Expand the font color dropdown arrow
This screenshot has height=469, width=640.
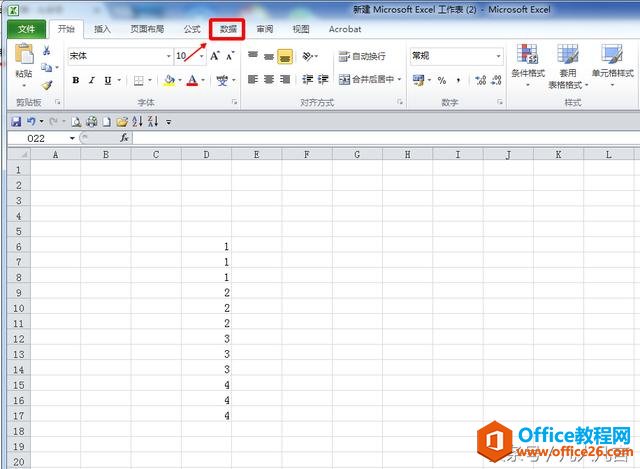(x=203, y=80)
